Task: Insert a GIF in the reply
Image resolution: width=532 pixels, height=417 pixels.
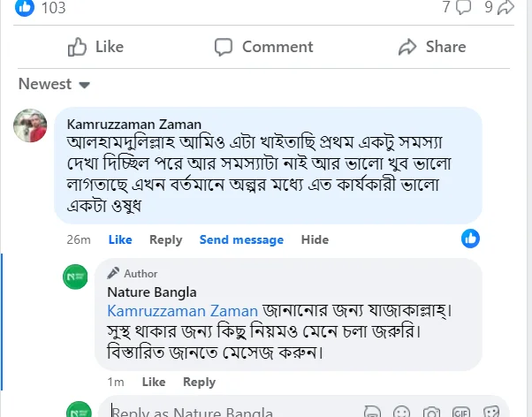Action: click(461, 412)
